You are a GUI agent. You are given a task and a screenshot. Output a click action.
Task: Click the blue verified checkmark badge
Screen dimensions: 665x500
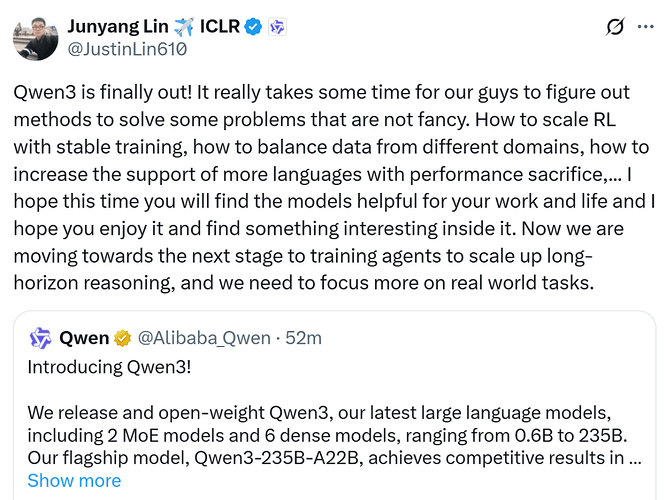click(x=254, y=27)
